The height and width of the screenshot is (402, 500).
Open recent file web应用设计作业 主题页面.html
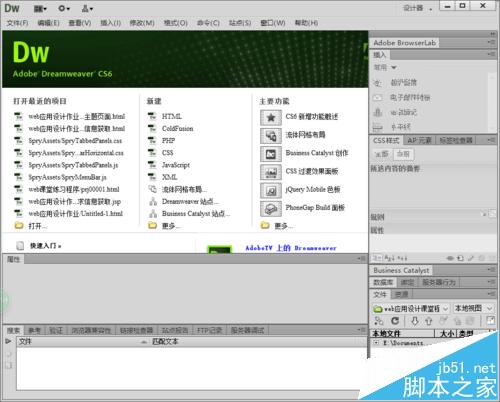(x=77, y=116)
